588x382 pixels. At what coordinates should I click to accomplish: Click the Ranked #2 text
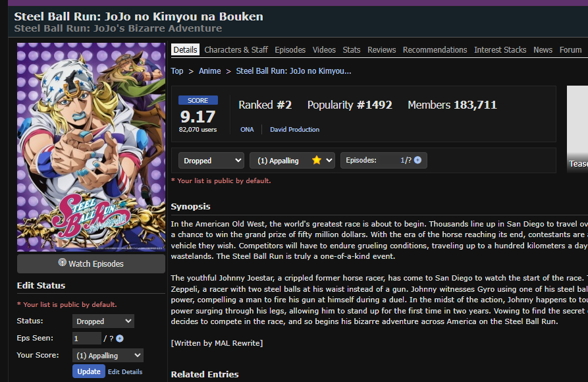click(x=265, y=105)
